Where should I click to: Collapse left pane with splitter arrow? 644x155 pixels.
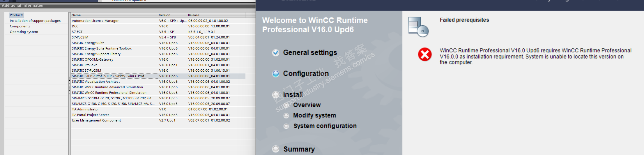[69, 80]
